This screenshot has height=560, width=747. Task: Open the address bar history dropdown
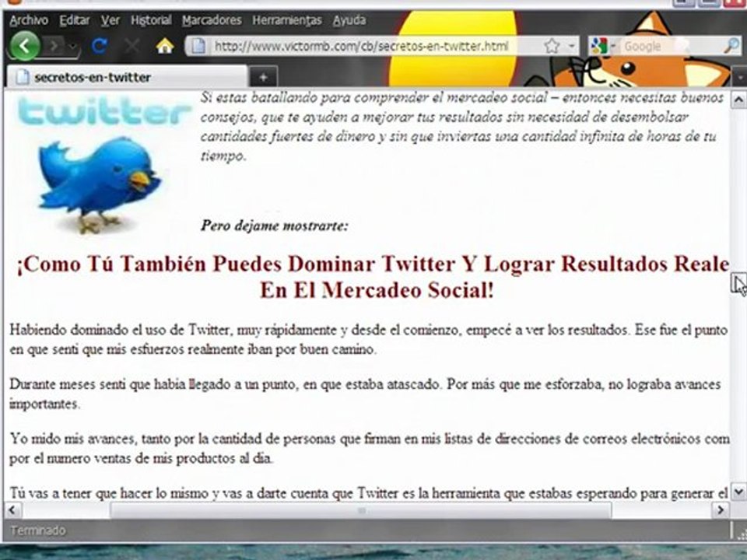pos(571,46)
